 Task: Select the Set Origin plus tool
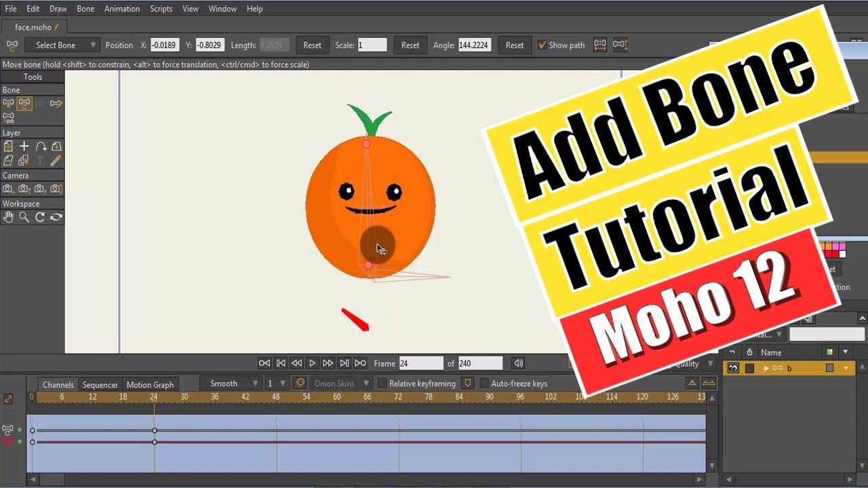pos(24,146)
